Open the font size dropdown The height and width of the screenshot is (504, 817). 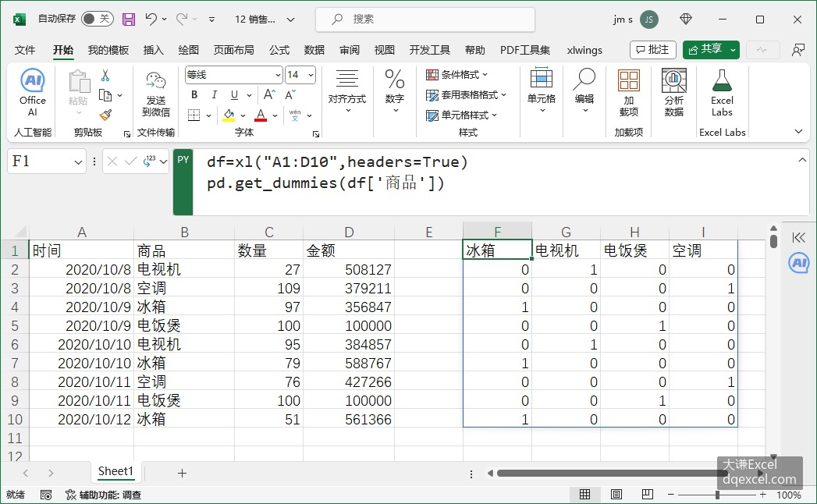pyautogui.click(x=311, y=75)
